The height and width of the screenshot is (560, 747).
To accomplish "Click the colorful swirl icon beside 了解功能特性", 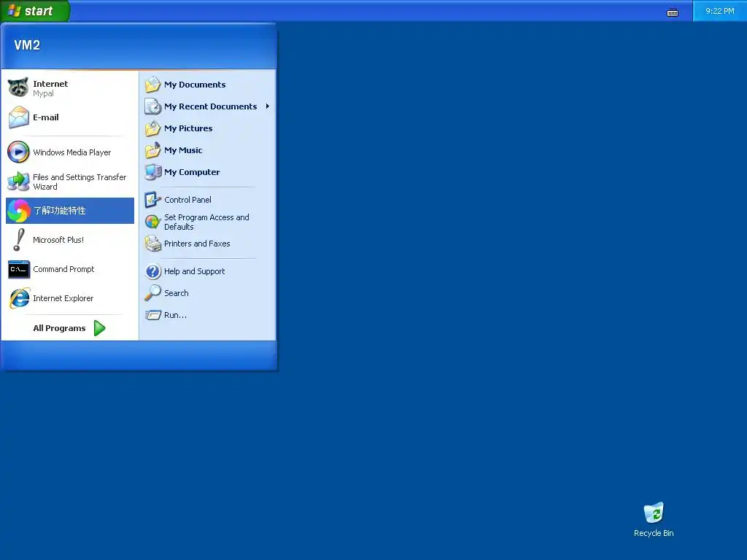I will (18, 211).
